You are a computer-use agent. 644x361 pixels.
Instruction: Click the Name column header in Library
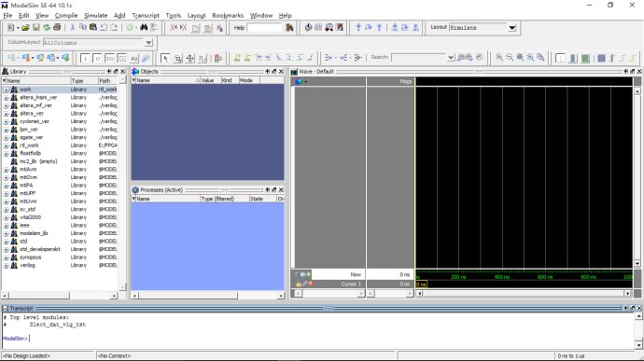tap(36, 80)
